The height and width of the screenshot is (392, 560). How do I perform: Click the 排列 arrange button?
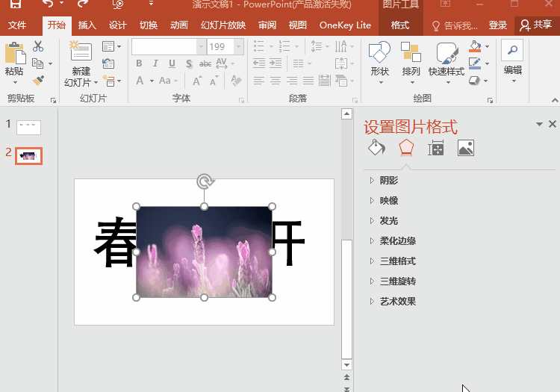tap(411, 60)
